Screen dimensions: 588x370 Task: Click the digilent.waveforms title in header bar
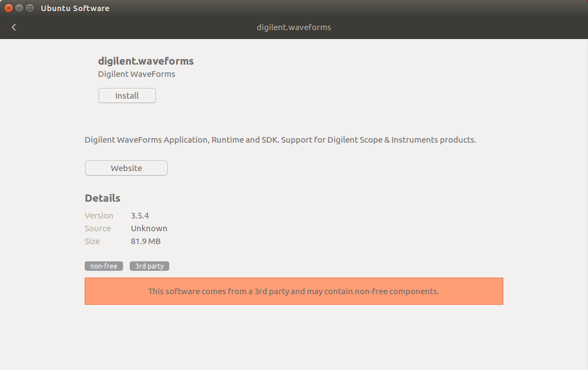pyautogui.click(x=294, y=27)
